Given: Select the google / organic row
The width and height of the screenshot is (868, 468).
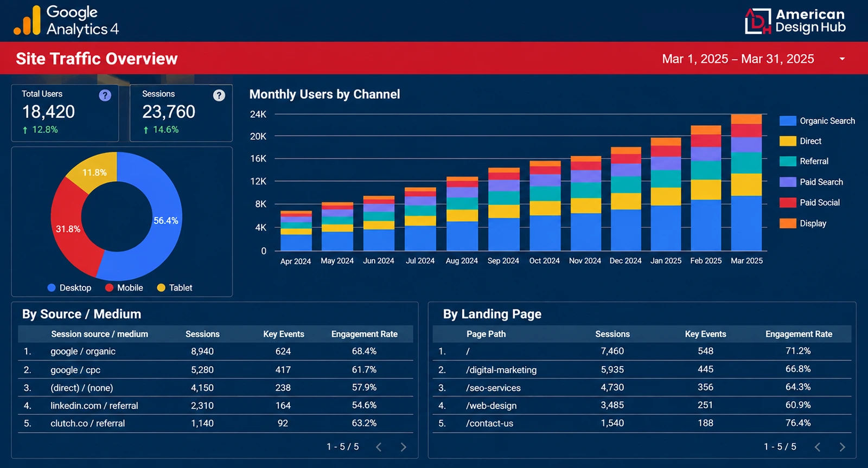Looking at the screenshot, I should (215, 351).
